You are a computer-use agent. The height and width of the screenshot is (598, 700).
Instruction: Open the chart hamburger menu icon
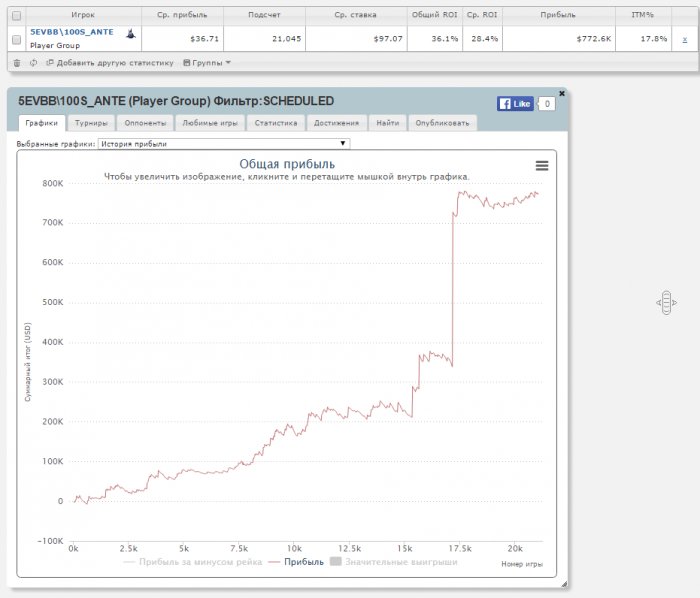pos(542,166)
